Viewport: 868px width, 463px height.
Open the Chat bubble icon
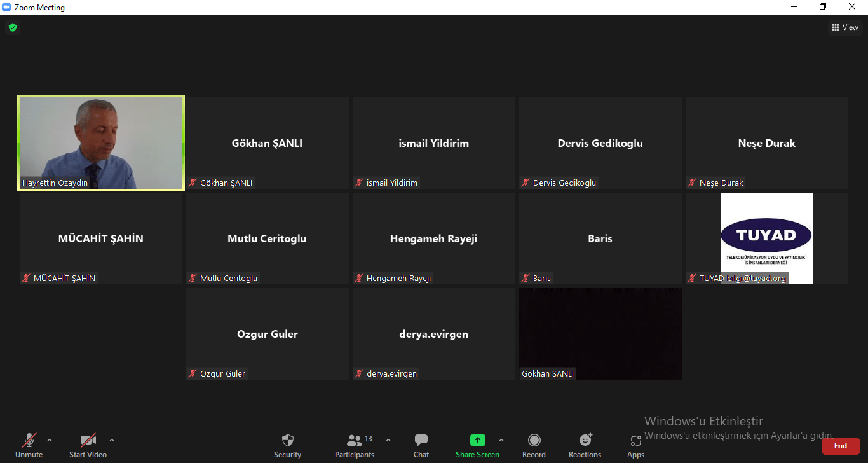click(421, 441)
